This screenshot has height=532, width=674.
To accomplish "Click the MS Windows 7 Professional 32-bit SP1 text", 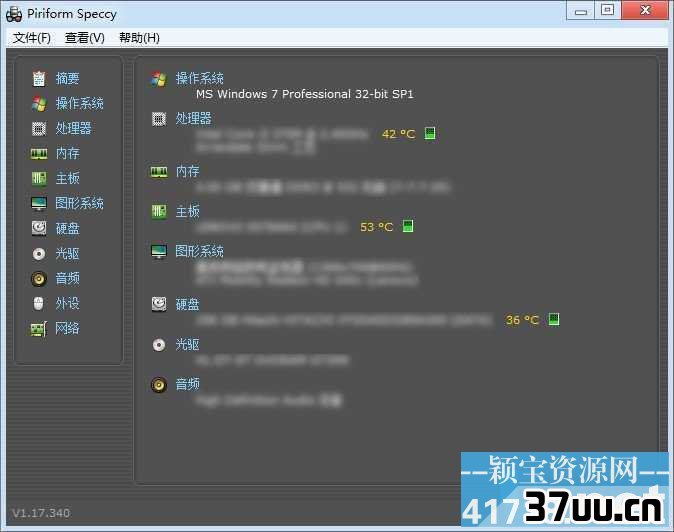I will 304,94.
